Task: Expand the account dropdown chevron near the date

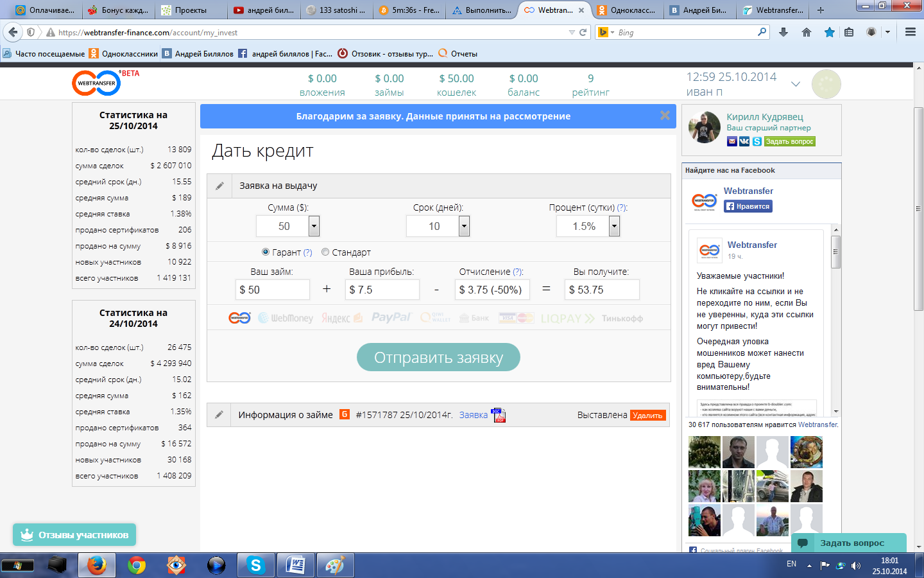Action: [x=796, y=84]
